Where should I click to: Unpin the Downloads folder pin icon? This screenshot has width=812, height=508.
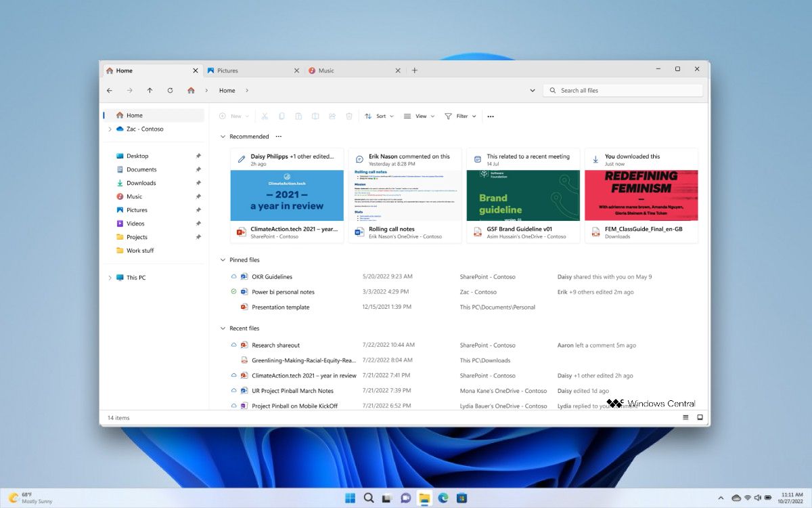[198, 183]
